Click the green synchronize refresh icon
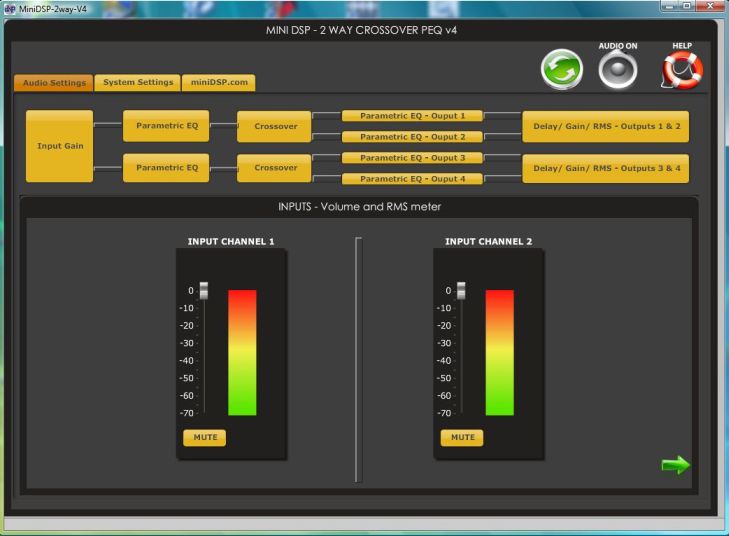Screen dimensions: 729x536 (x=562, y=69)
